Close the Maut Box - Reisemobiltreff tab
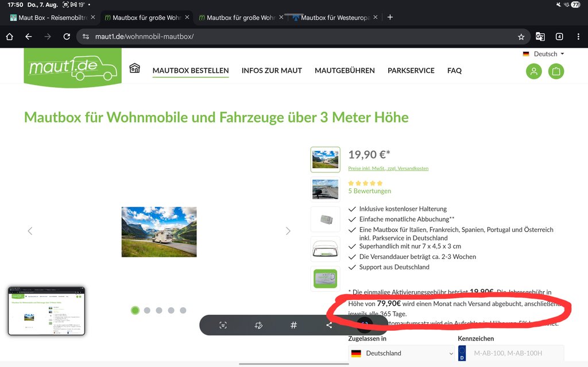 click(93, 17)
